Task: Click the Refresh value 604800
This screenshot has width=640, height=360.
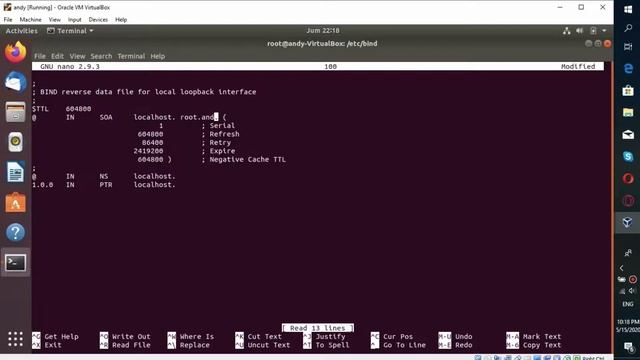Action: (150, 134)
